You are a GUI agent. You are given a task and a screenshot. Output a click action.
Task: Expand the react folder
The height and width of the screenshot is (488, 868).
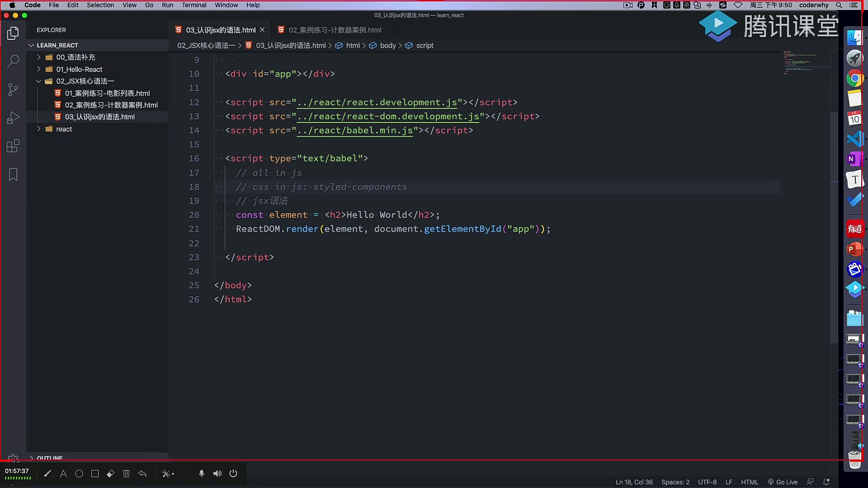coord(97,129)
